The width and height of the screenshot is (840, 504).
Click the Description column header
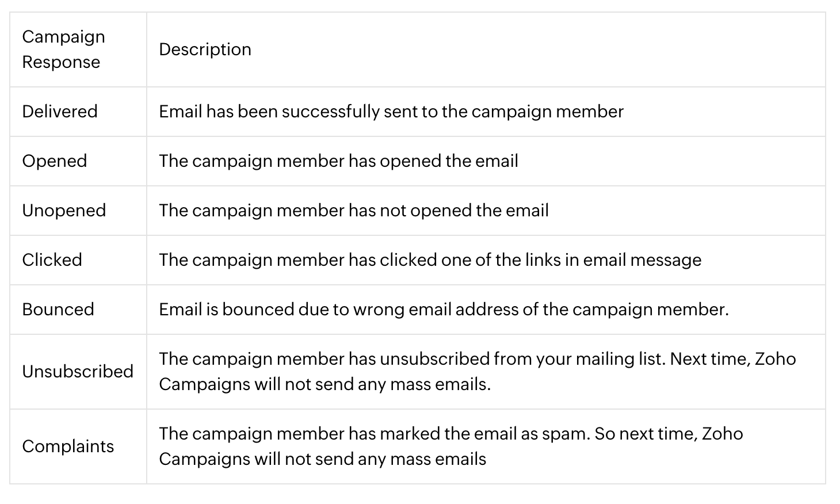[x=205, y=49]
